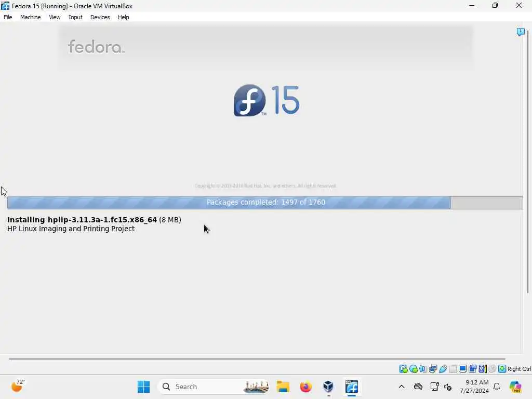The image size is (532, 399).
Task: Click the display settings status icon
Action: [463, 369]
